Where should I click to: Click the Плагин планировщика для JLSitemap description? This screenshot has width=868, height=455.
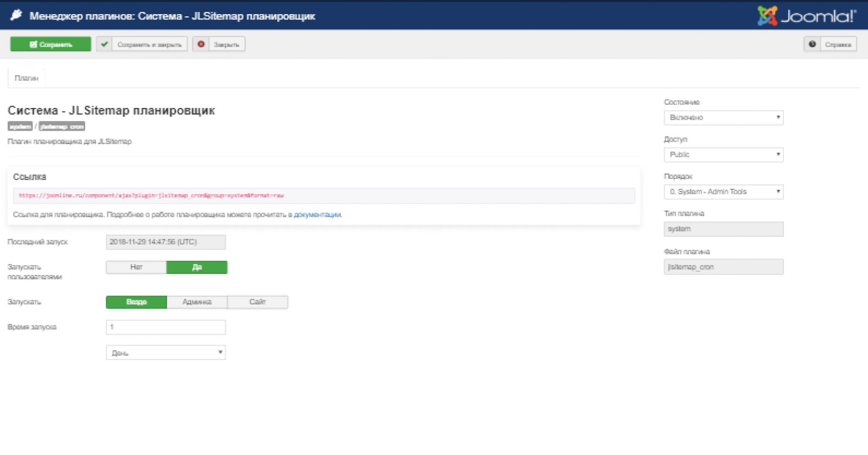pyautogui.click(x=69, y=142)
